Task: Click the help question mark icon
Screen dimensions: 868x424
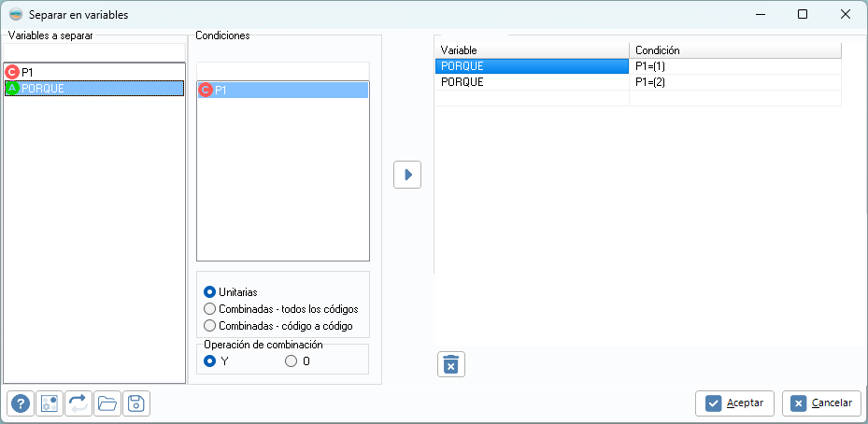Action: pyautogui.click(x=21, y=403)
